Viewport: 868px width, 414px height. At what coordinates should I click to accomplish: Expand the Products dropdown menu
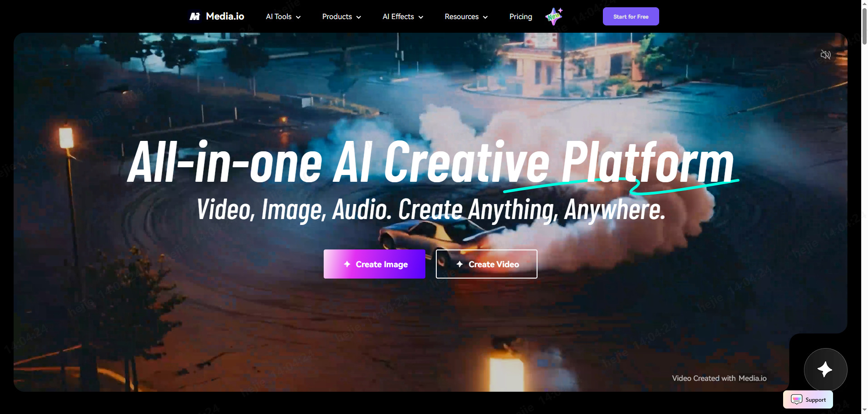point(341,17)
